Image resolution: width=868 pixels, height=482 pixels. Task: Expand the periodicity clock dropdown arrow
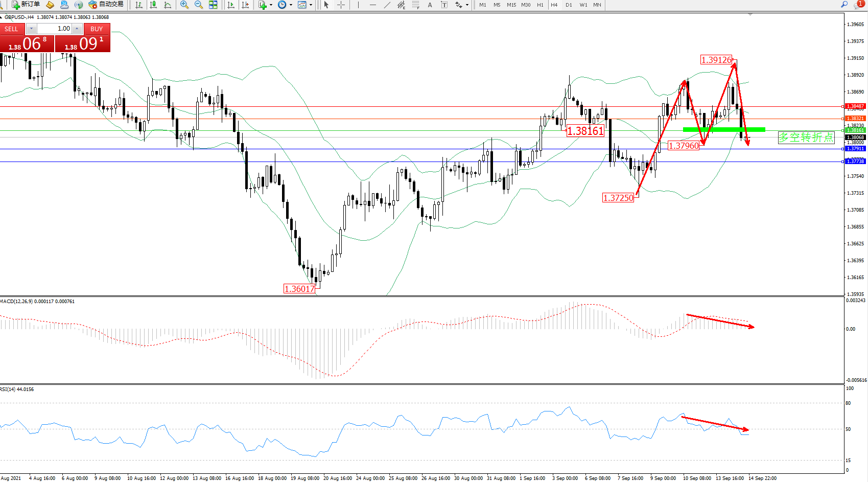coord(291,5)
